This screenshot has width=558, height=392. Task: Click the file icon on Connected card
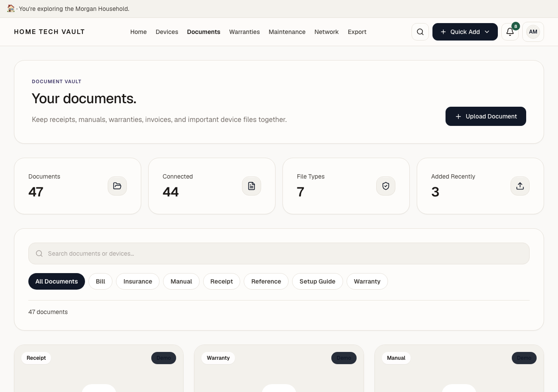[x=252, y=186]
